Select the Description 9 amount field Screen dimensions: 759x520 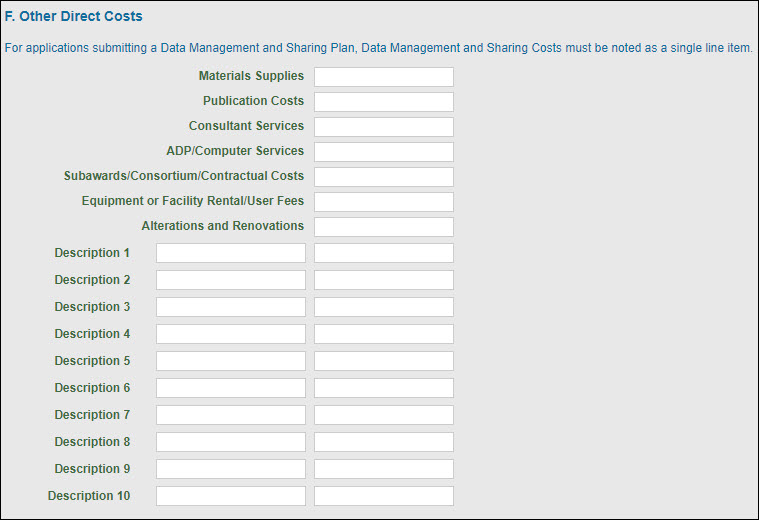pos(383,469)
